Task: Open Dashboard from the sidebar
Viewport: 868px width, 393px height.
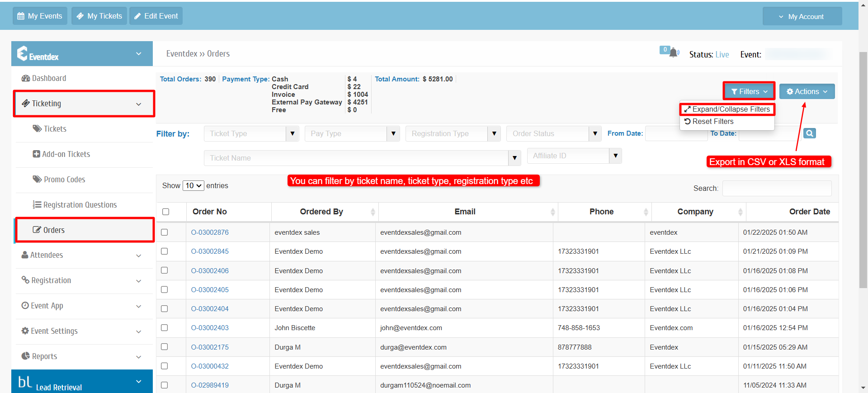Action: (x=44, y=78)
